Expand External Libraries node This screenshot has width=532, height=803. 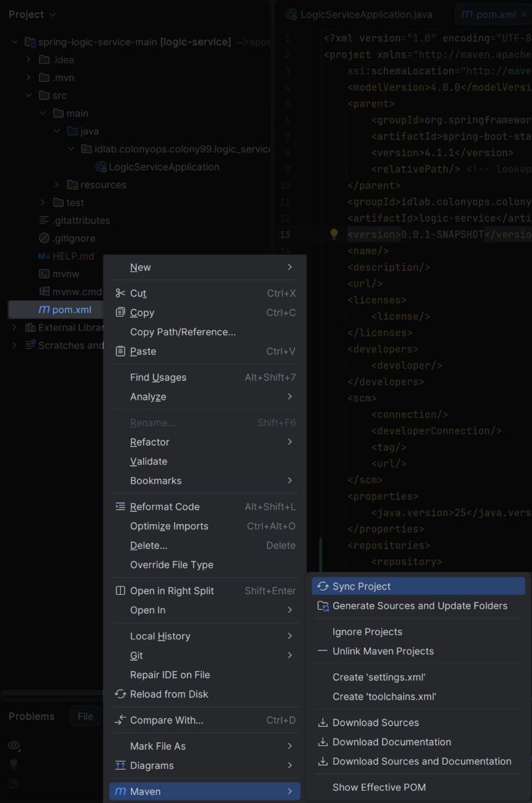tap(14, 327)
